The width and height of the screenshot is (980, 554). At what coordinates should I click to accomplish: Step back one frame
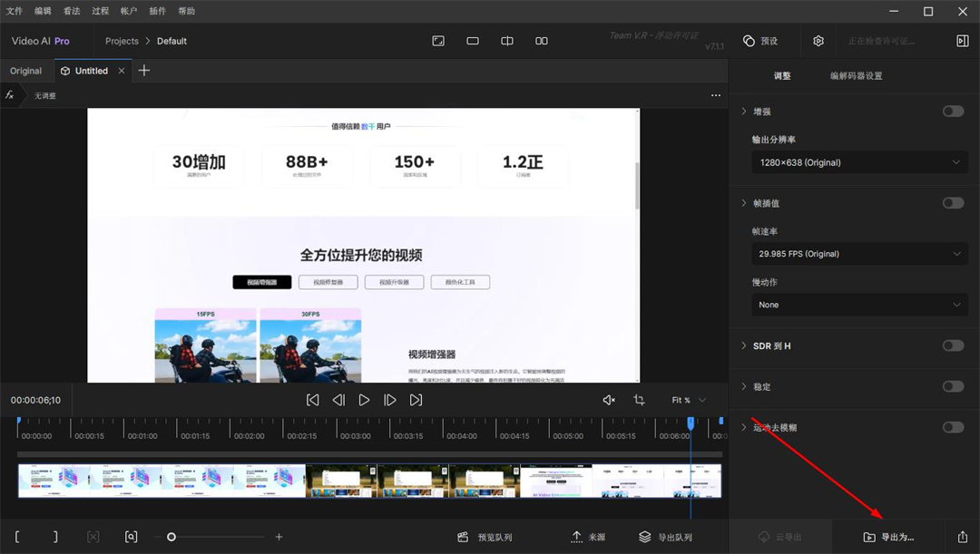(x=338, y=400)
